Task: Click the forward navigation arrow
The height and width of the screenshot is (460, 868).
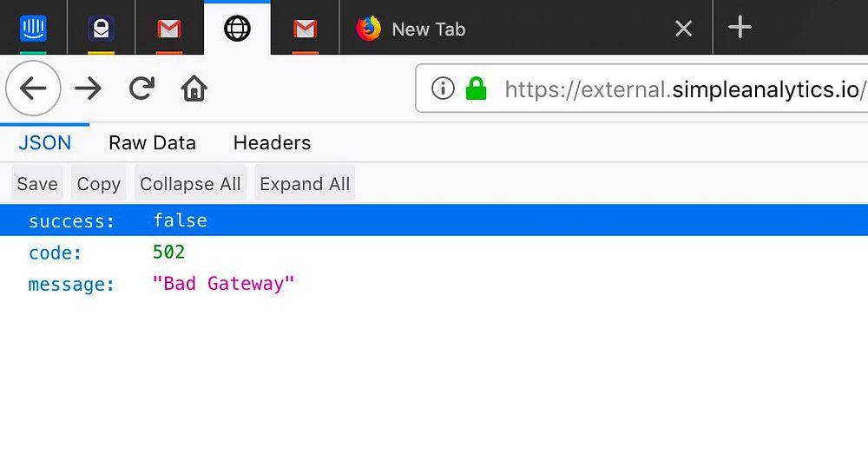Action: click(x=88, y=89)
